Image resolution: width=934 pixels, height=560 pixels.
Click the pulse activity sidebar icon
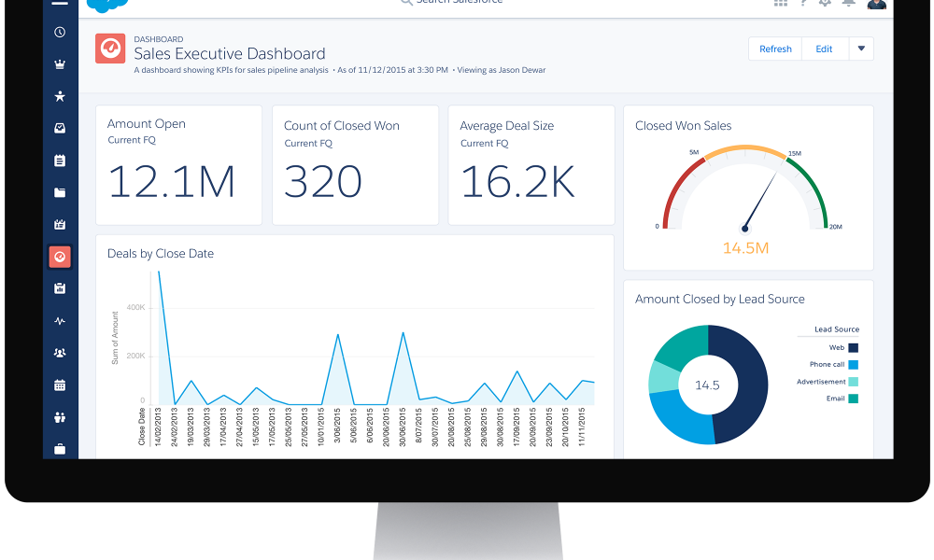point(60,321)
